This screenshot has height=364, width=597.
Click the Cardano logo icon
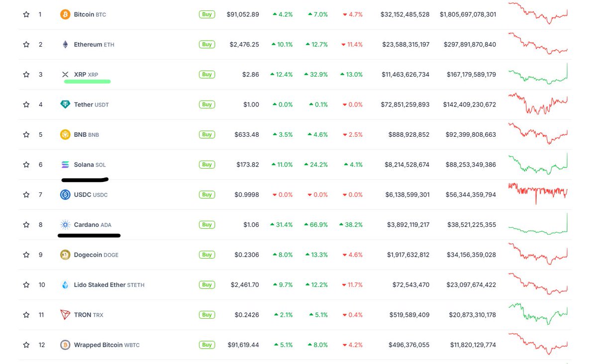click(x=65, y=225)
